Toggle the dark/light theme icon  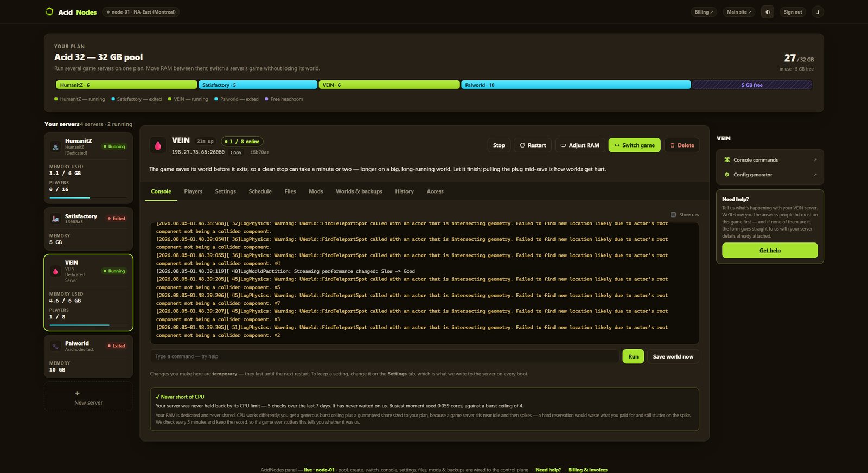(x=768, y=12)
